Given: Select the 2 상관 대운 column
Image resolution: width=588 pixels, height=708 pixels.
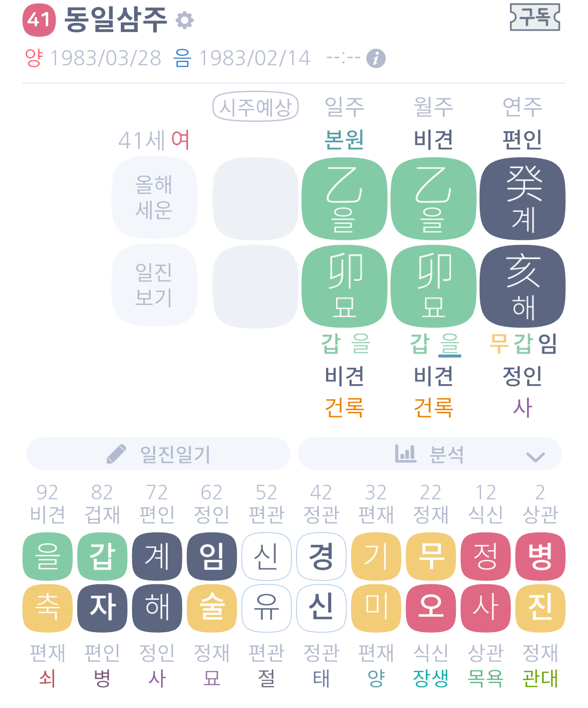Looking at the screenshot, I should tap(540, 503).
